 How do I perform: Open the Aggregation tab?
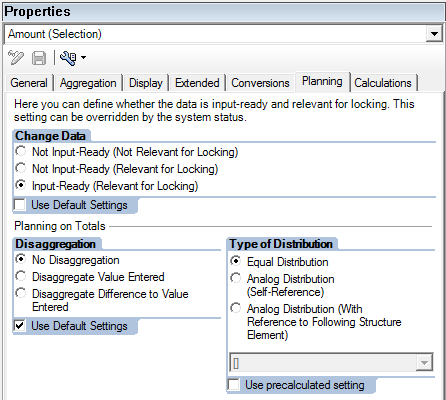88,83
